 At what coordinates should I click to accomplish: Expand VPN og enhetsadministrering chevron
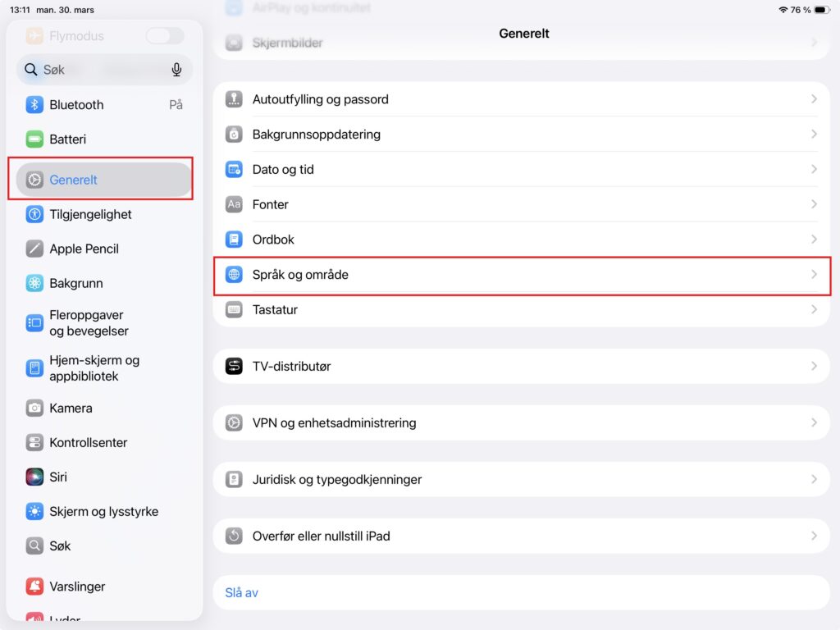click(x=814, y=422)
